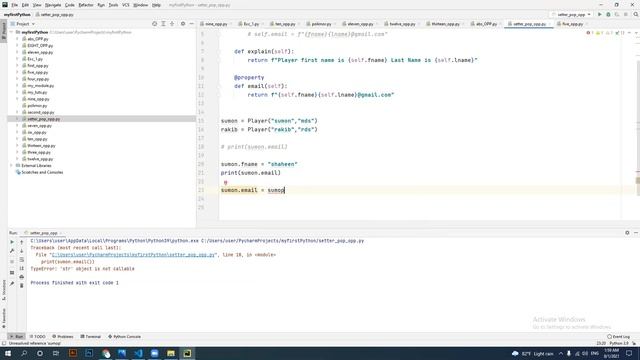The height and width of the screenshot is (360, 640).
Task: Open the Terminal tool window
Action: [91, 337]
